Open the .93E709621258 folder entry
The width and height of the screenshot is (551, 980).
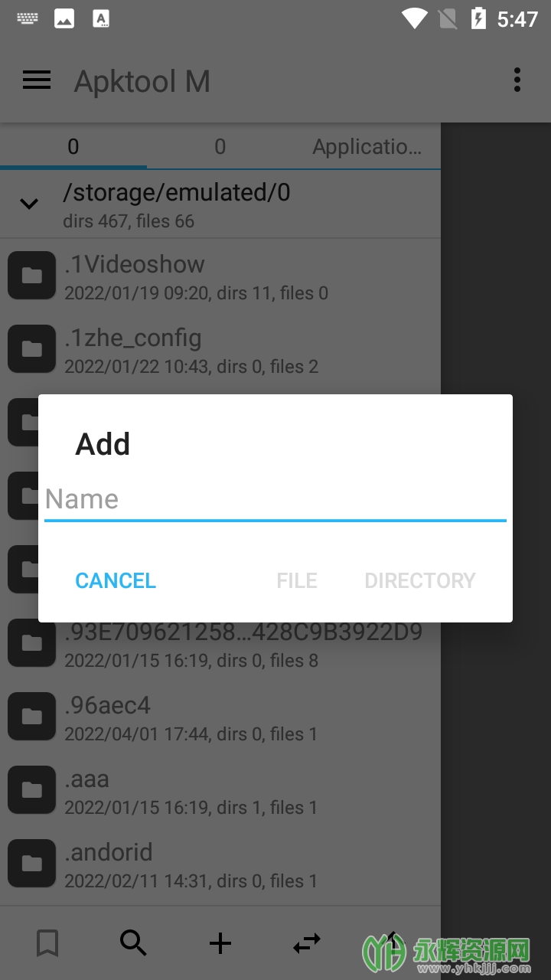[x=220, y=643]
